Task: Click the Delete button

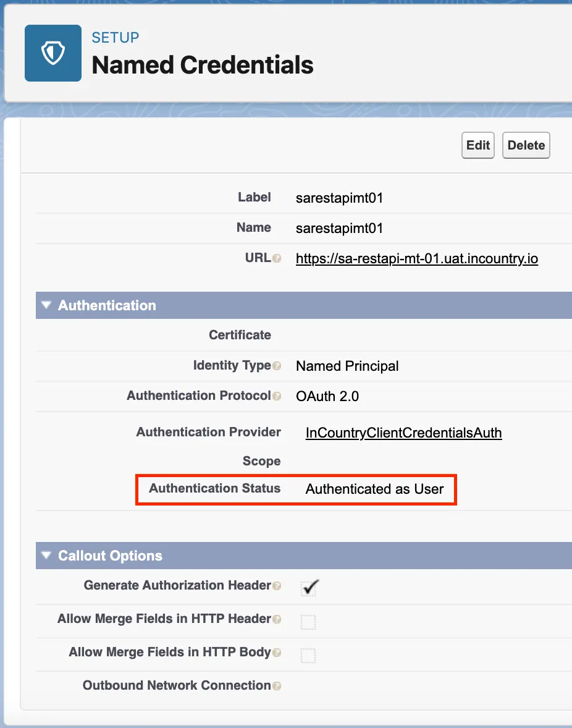Action: pyautogui.click(x=526, y=145)
